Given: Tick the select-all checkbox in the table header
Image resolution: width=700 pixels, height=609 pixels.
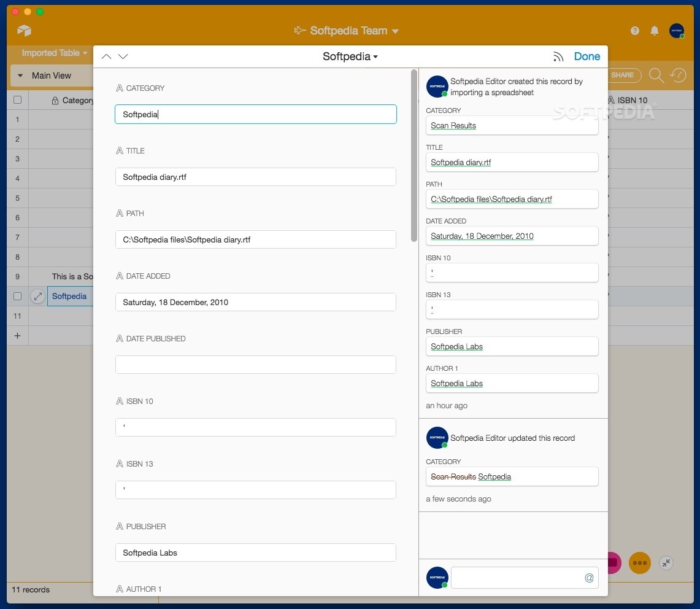Looking at the screenshot, I should pos(17,100).
